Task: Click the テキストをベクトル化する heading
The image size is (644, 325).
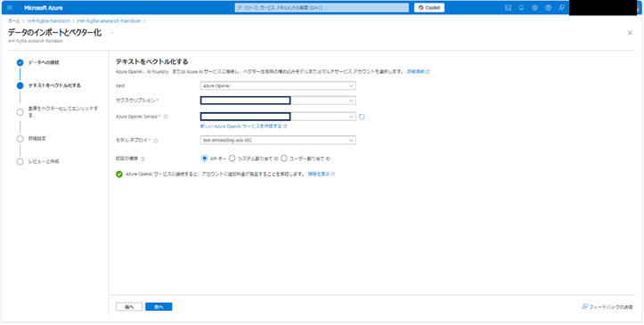Action: tap(152, 61)
